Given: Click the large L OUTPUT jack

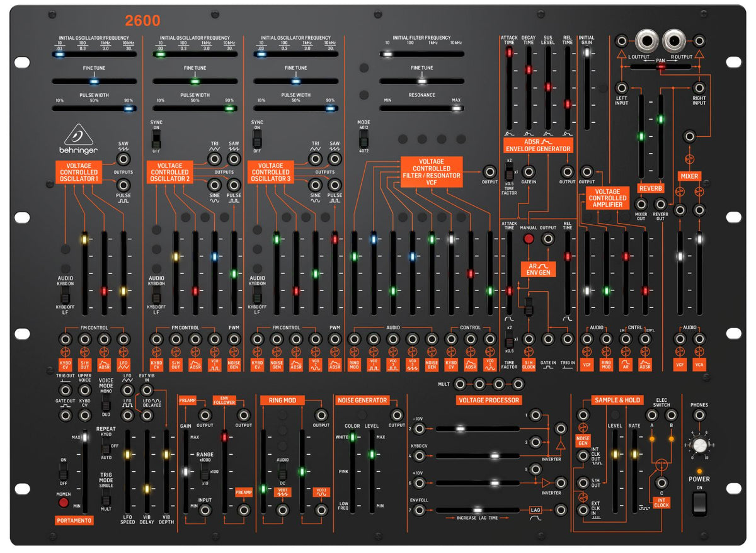Looking at the screenshot, I should (646, 42).
